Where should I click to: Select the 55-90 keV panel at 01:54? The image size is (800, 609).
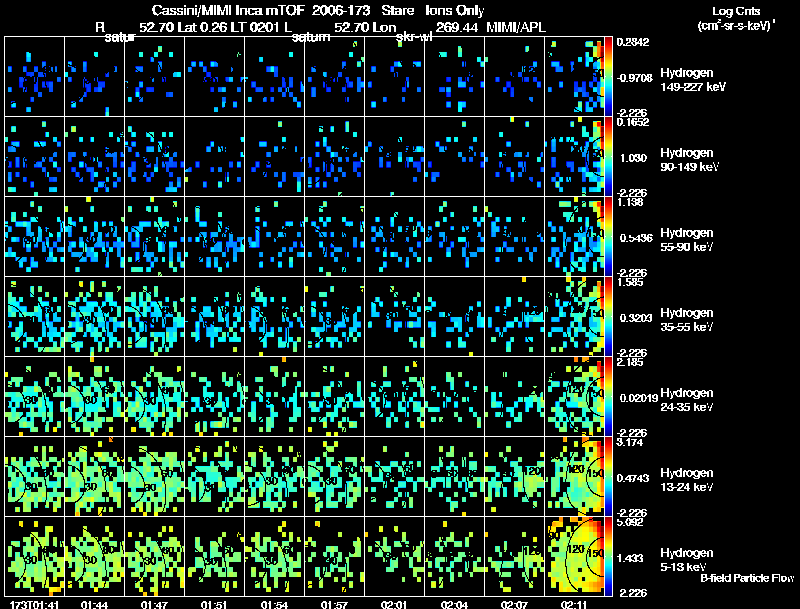pos(274,236)
